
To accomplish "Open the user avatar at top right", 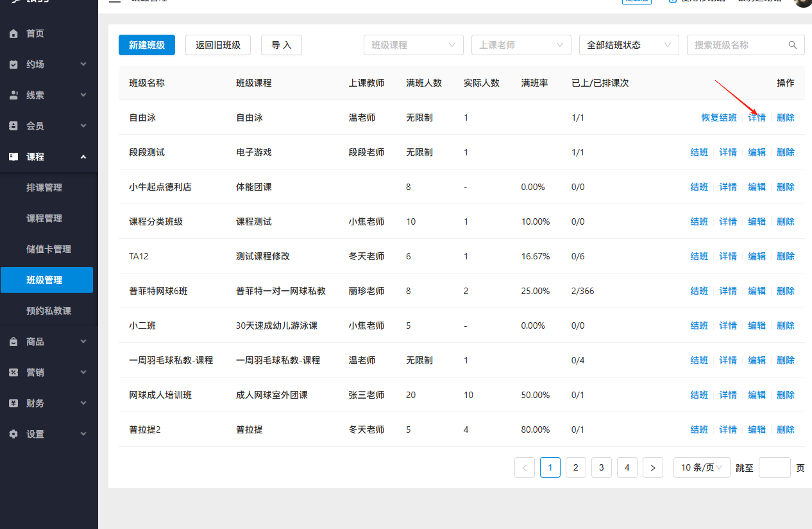I will pos(803,3).
